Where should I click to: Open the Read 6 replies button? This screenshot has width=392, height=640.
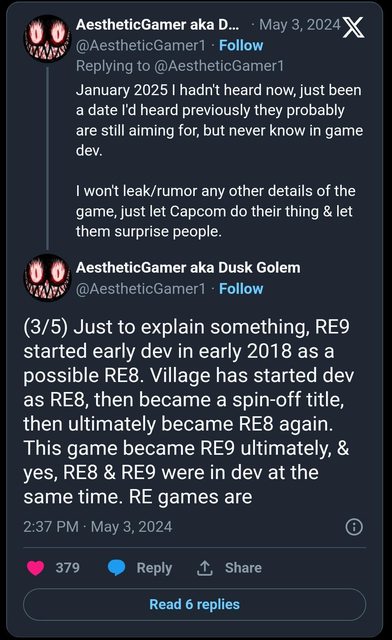click(x=195, y=604)
